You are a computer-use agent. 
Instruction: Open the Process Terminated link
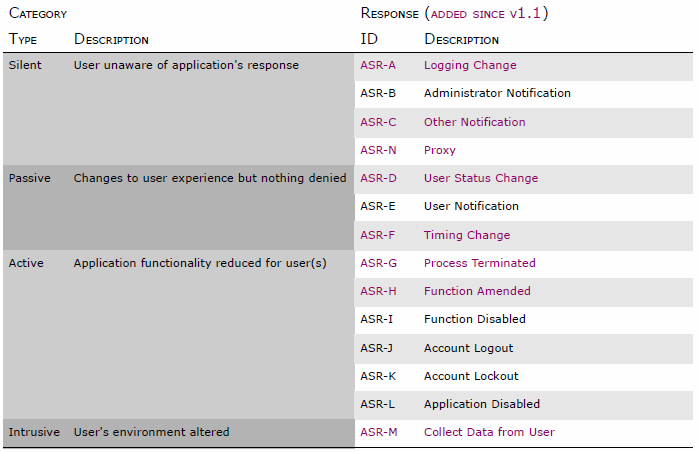coord(479,263)
